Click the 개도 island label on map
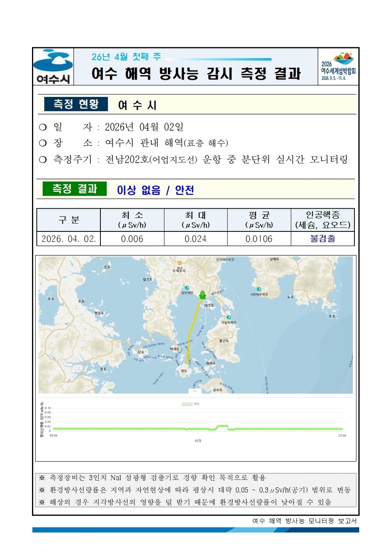 [x=184, y=371]
